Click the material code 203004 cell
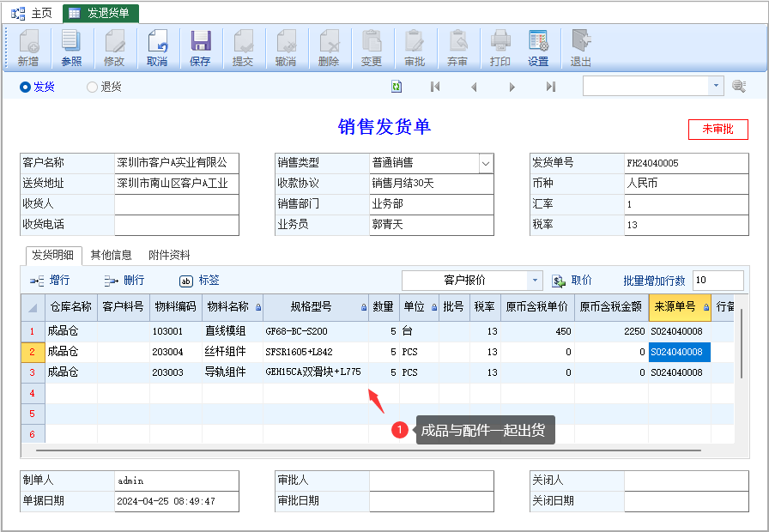The width and height of the screenshot is (769, 532). point(176,352)
